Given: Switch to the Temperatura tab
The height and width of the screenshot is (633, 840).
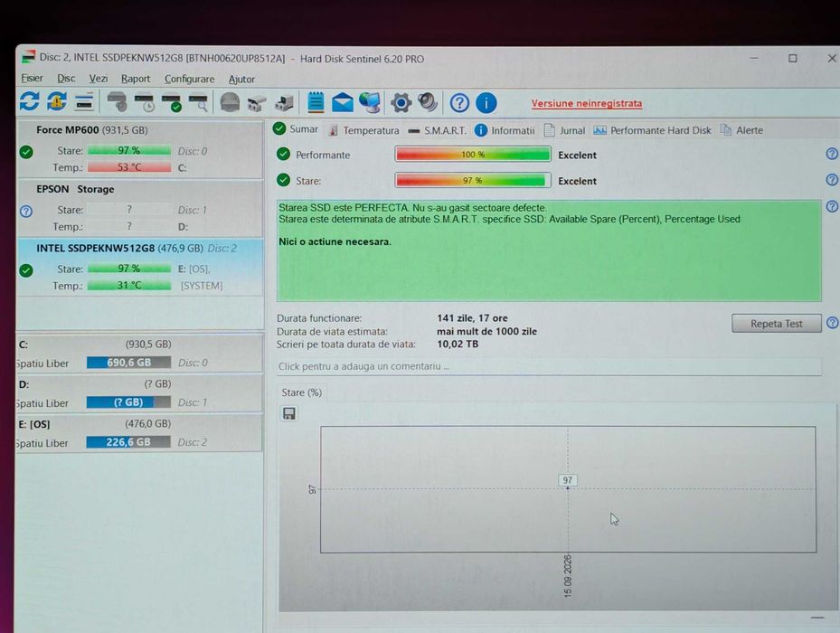Looking at the screenshot, I should point(364,130).
